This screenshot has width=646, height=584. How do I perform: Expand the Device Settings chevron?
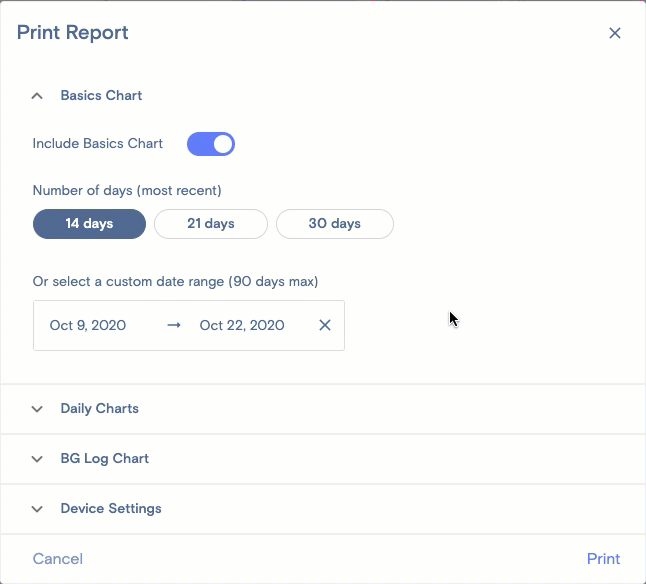pyautogui.click(x=37, y=509)
